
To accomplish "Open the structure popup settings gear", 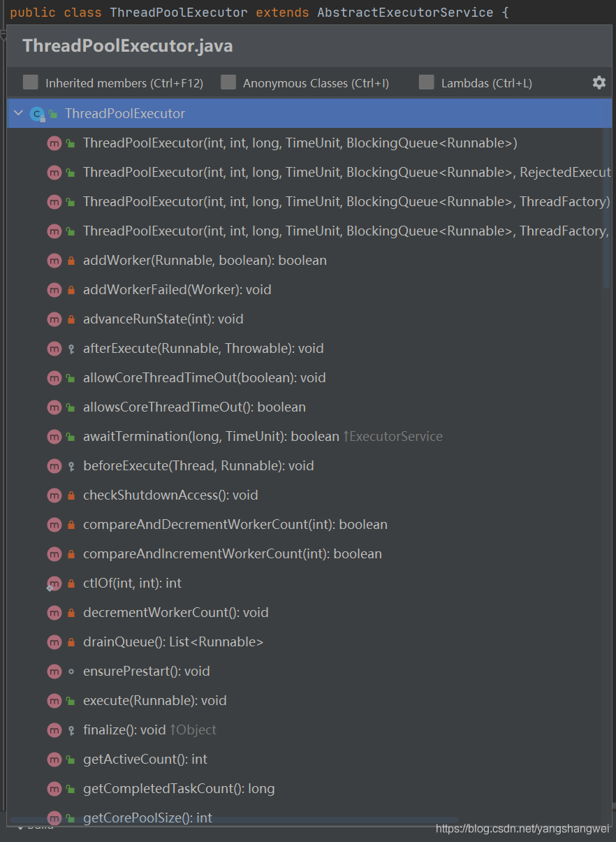I will (599, 82).
